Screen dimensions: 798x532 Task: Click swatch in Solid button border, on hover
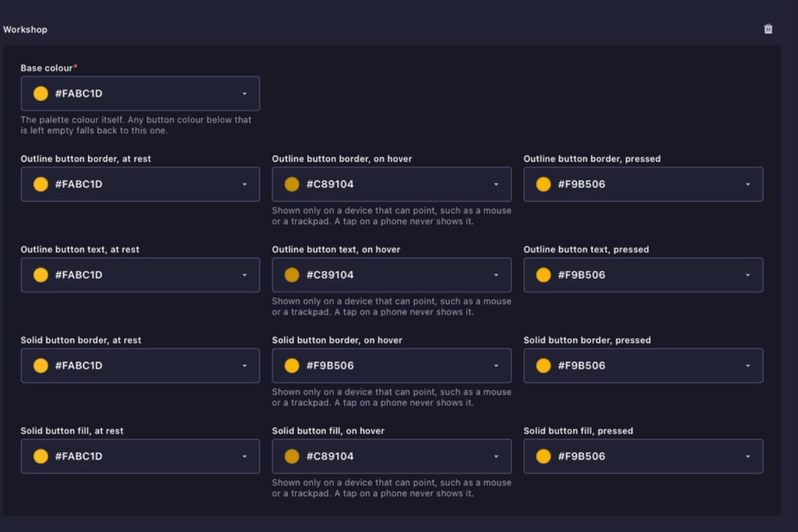[x=292, y=365]
